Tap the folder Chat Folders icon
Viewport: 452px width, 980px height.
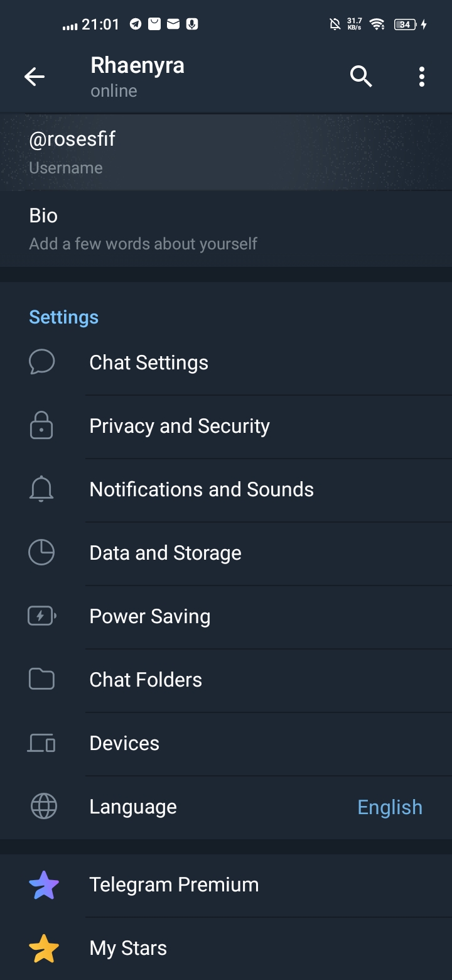pyautogui.click(x=41, y=680)
